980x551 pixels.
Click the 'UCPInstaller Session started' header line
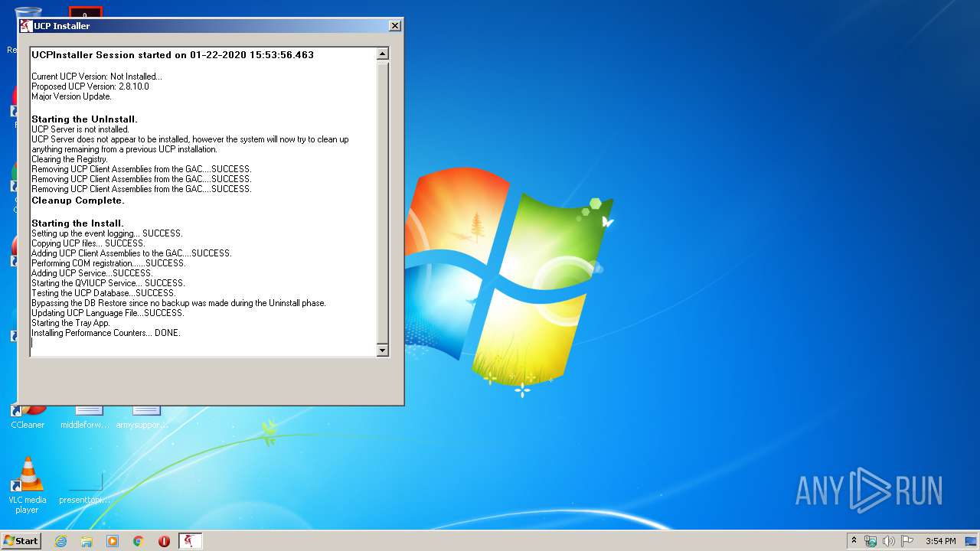[x=172, y=55]
